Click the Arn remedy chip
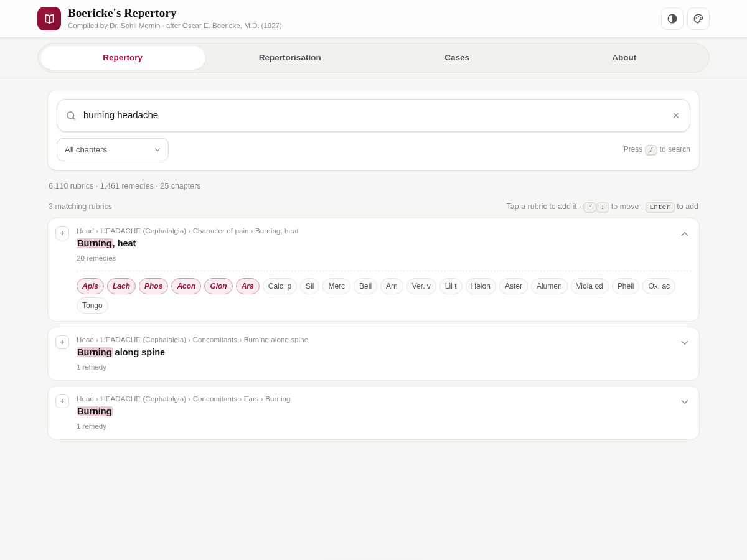 pyautogui.click(x=392, y=286)
